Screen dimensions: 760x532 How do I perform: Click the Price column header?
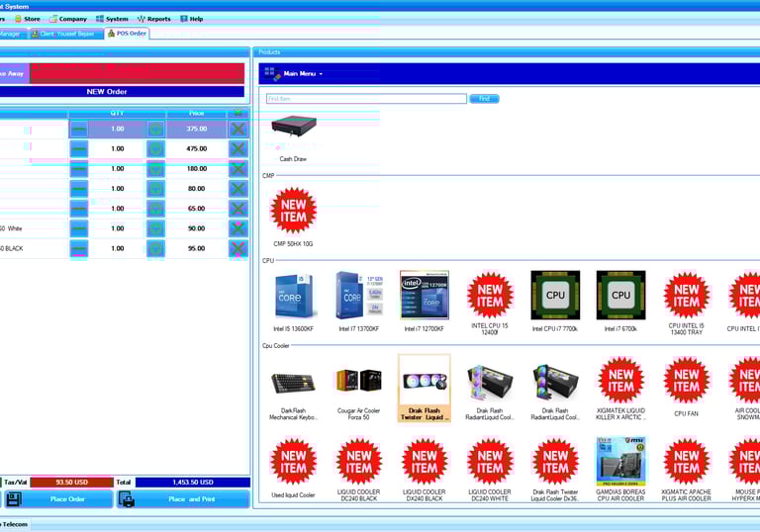196,114
